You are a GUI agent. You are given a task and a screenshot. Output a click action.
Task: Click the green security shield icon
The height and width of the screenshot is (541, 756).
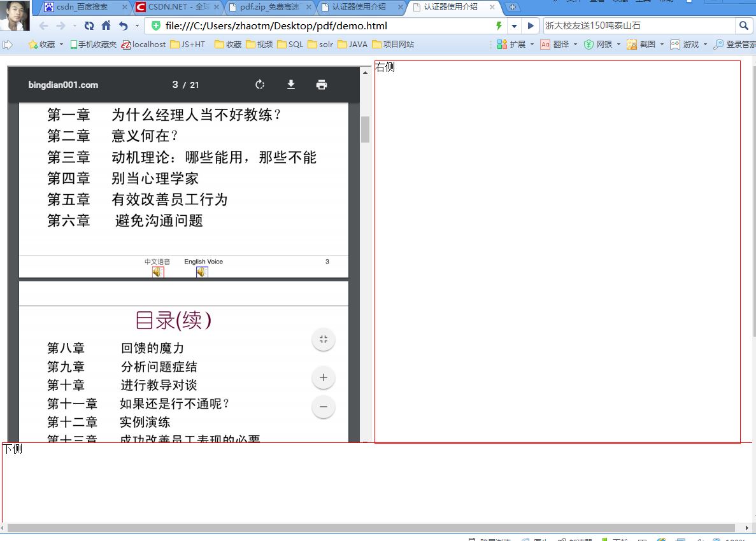(156, 25)
